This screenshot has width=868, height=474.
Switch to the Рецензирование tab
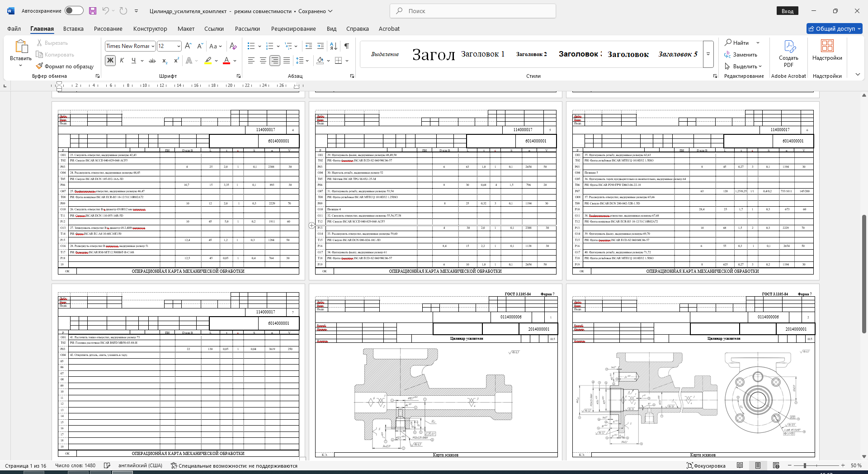pos(293,28)
